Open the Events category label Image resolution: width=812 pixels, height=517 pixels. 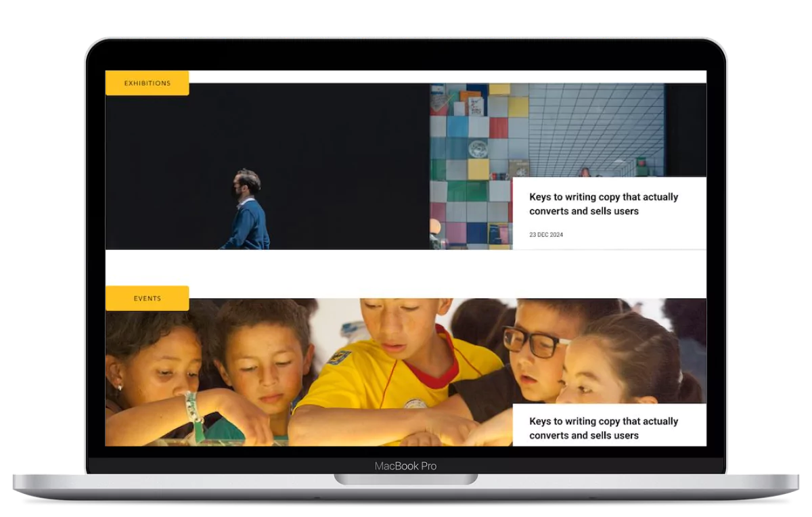coord(147,298)
